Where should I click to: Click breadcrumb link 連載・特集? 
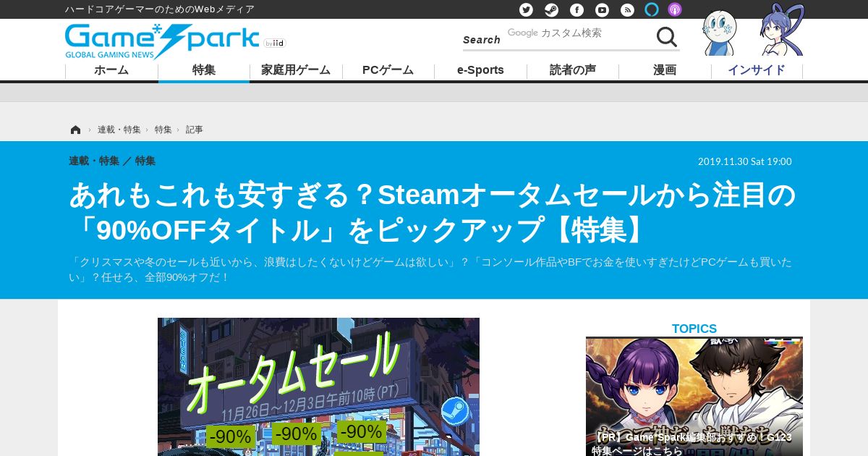(x=119, y=130)
